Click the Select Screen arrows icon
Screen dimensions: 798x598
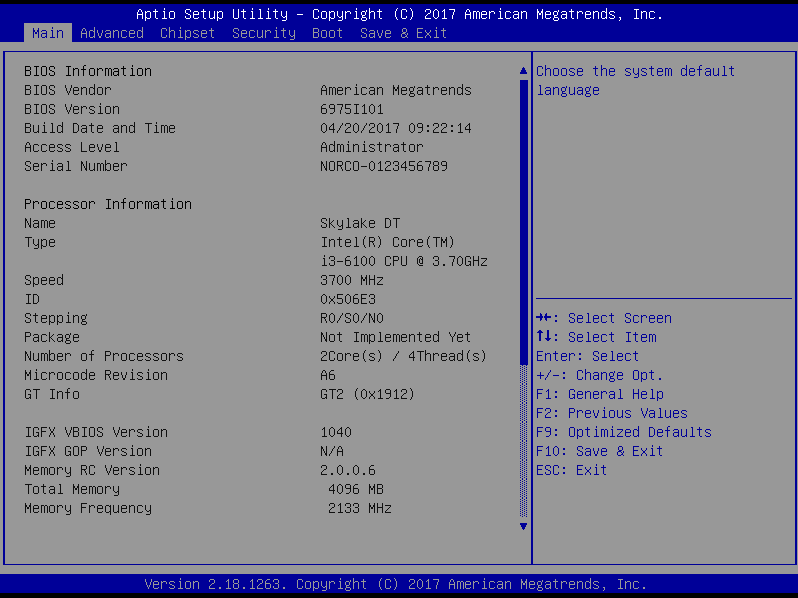tap(543, 318)
